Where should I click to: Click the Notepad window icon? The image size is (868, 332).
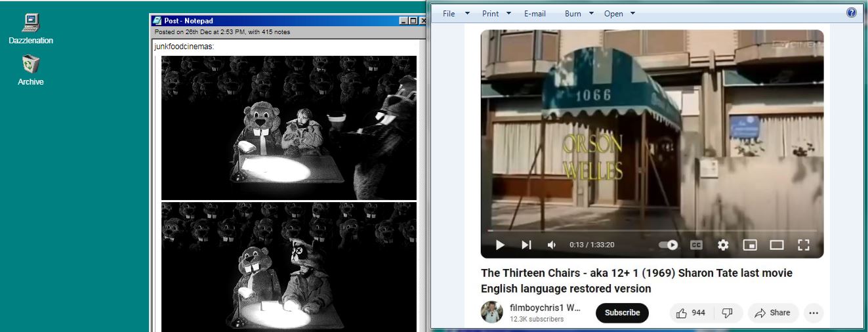click(157, 20)
